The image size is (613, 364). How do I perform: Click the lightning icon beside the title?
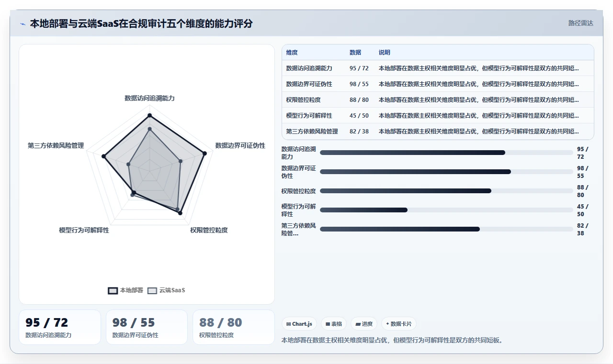coord(23,24)
